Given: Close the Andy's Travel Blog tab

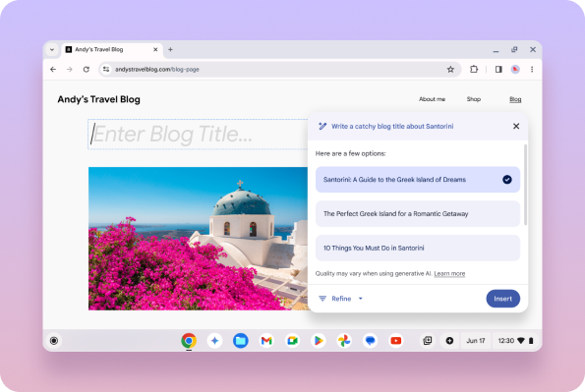Looking at the screenshot, I should pos(155,49).
